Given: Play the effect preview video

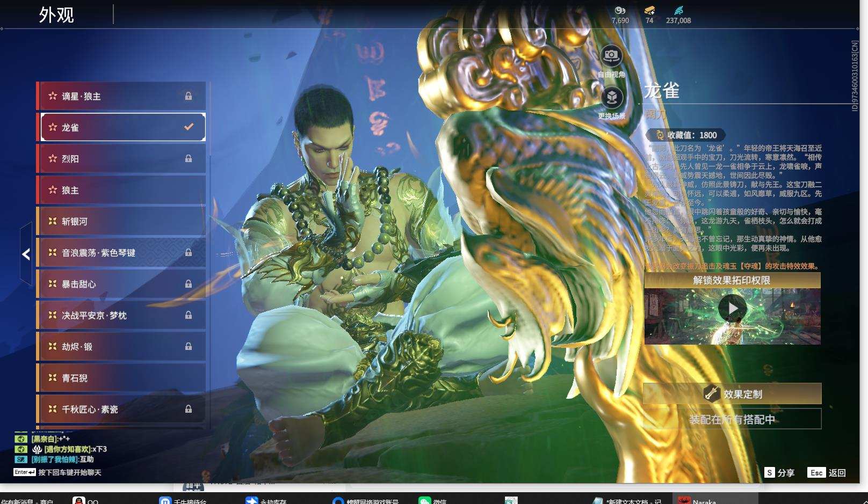Looking at the screenshot, I should [732, 309].
